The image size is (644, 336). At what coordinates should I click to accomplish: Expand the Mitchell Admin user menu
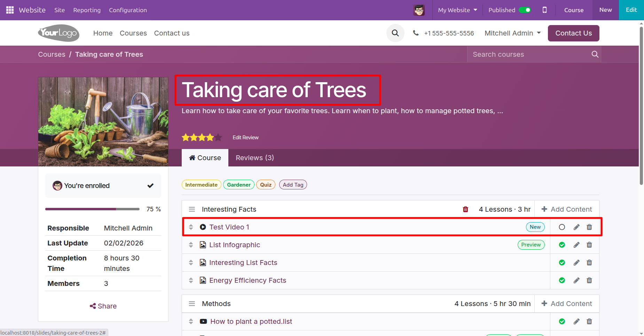[x=512, y=33]
